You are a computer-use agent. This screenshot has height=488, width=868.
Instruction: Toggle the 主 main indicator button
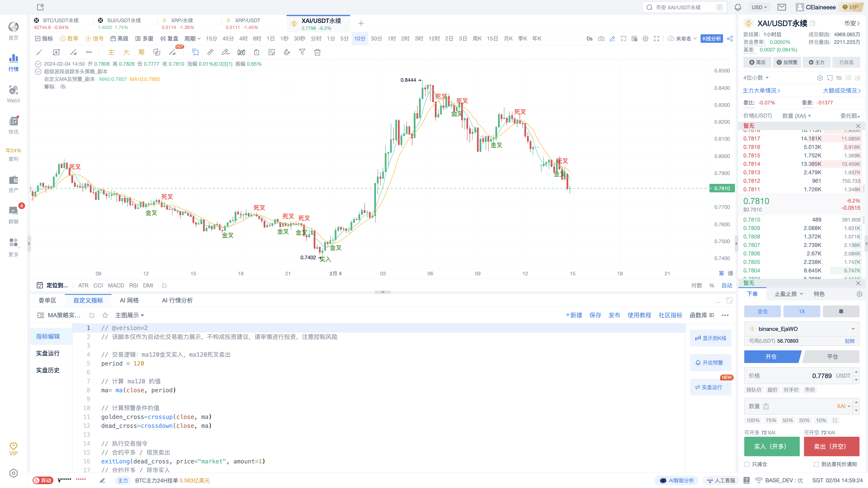click(x=111, y=52)
